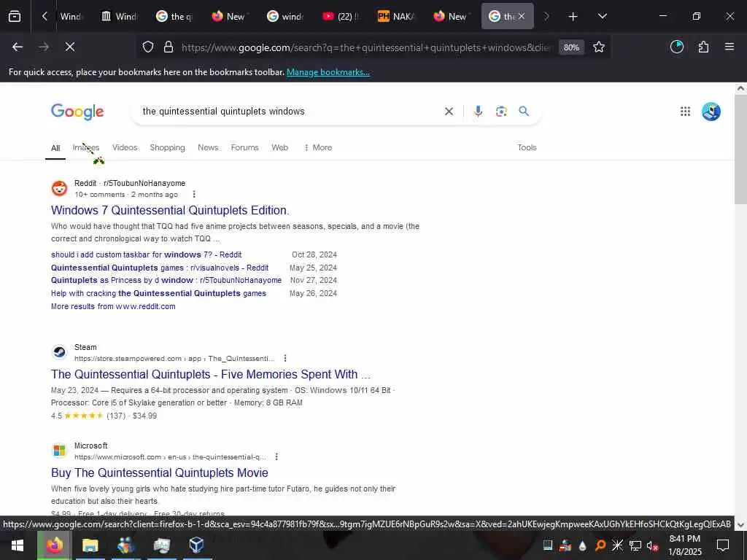747x560 pixels.
Task: Start voice search with microphone
Action: [479, 112]
